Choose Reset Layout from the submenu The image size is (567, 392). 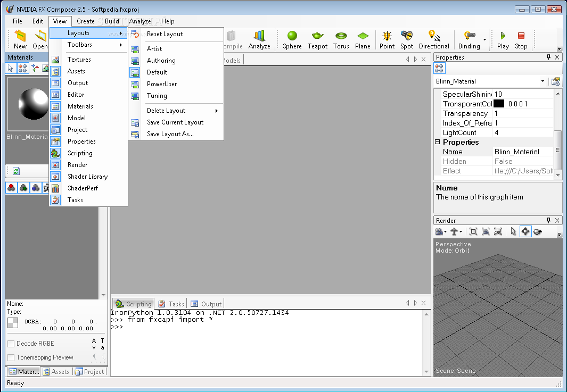pos(176,34)
